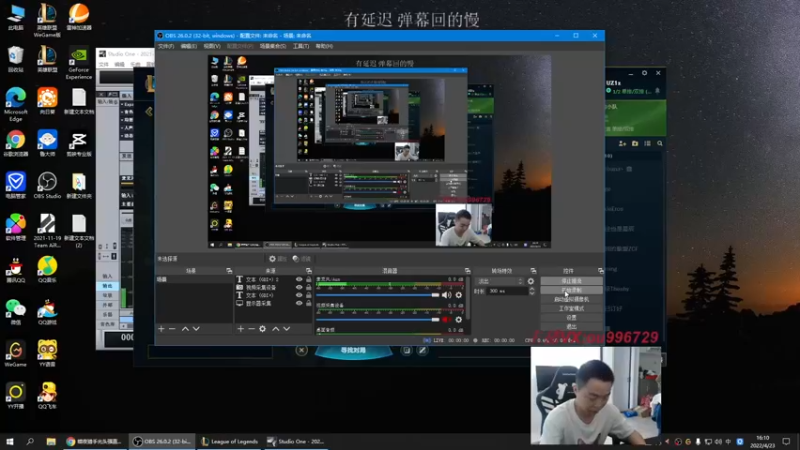Enable 工作室模式 studio mode
Image resolution: width=800 pixels, height=450 pixels.
571,309
